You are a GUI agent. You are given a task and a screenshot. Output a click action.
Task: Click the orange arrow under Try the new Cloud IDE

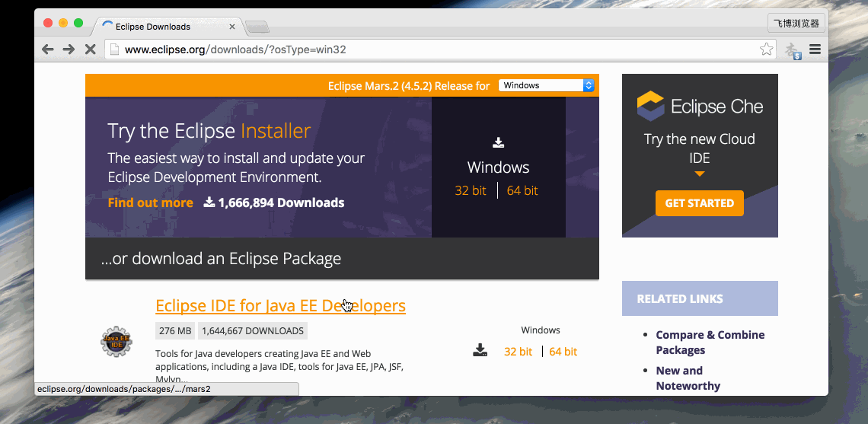700,174
